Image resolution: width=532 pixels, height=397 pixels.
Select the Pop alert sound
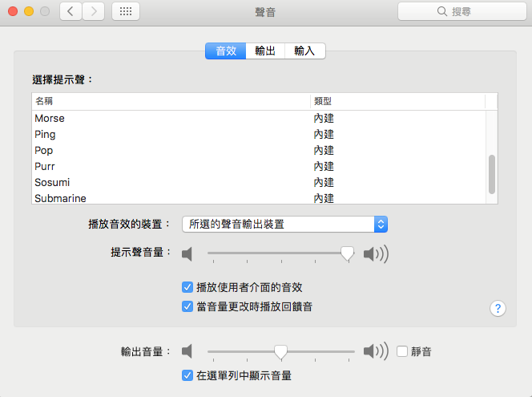259,150
